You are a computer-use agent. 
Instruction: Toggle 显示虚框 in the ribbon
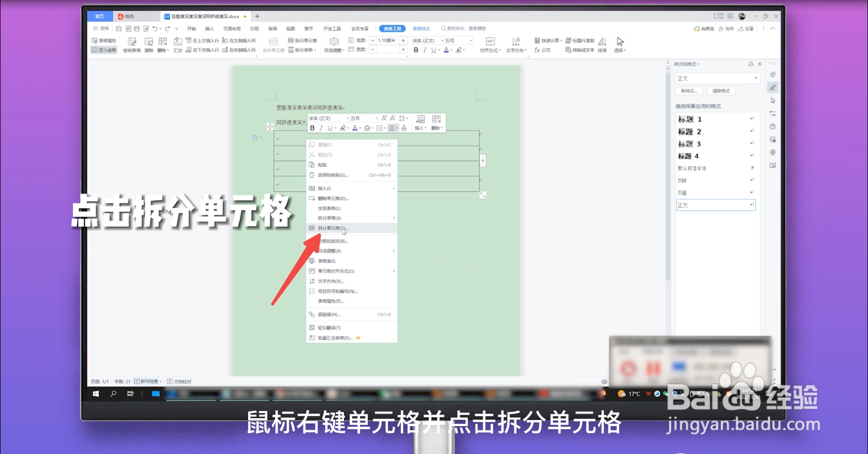click(104, 50)
